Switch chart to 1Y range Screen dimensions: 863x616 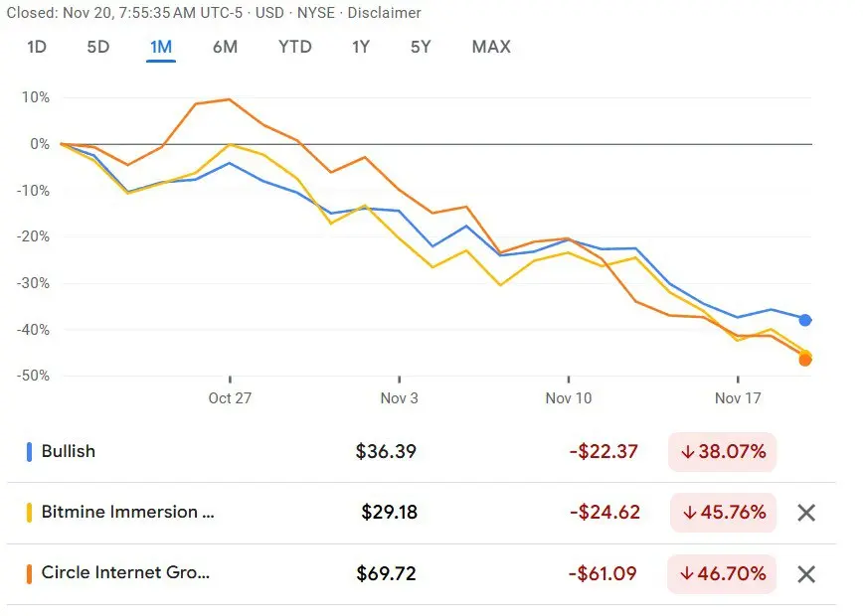click(x=361, y=47)
